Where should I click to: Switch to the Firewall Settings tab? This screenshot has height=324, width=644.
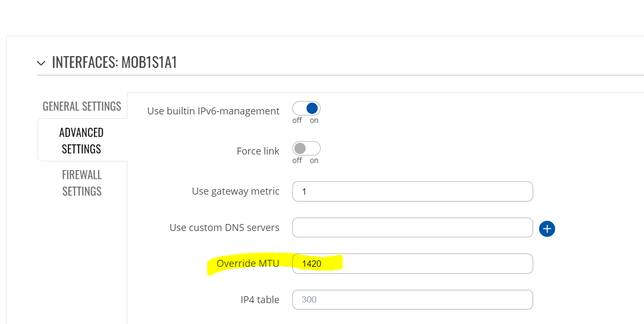coord(82,183)
